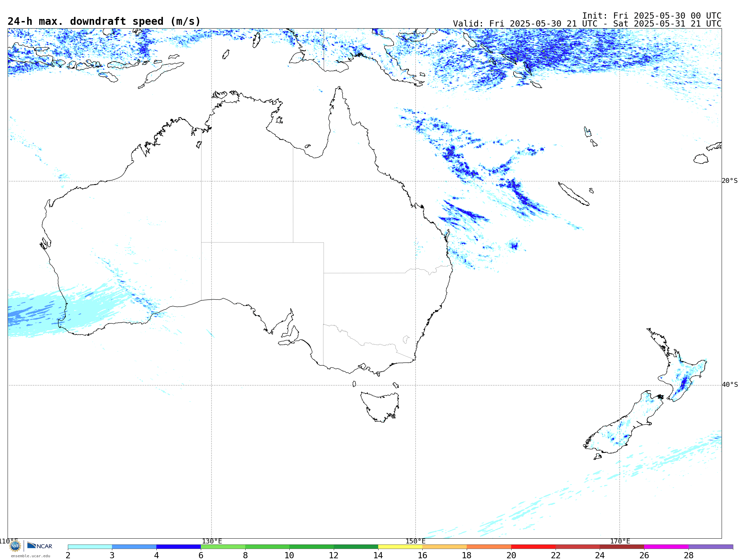744x560 pixels.
Task: Click the colorbar tick label '24'
Action: tap(600, 556)
